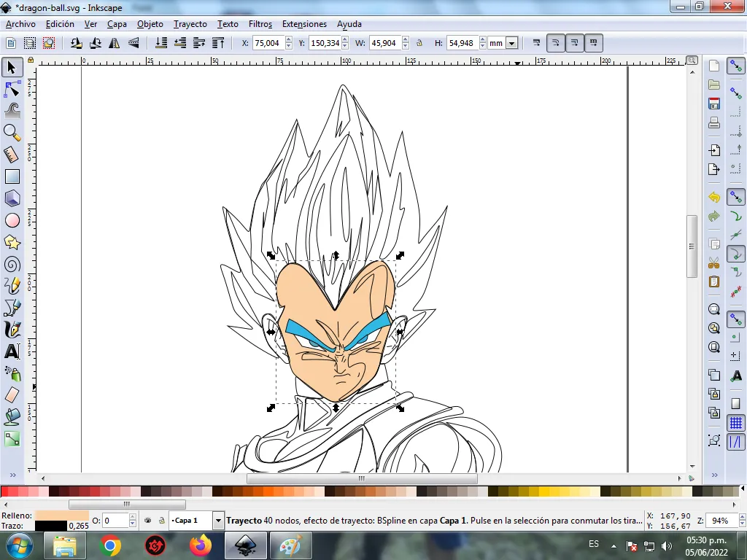The height and width of the screenshot is (560, 747).
Task: Expand the hidden toolbox tools chevron
Action: coord(13,475)
